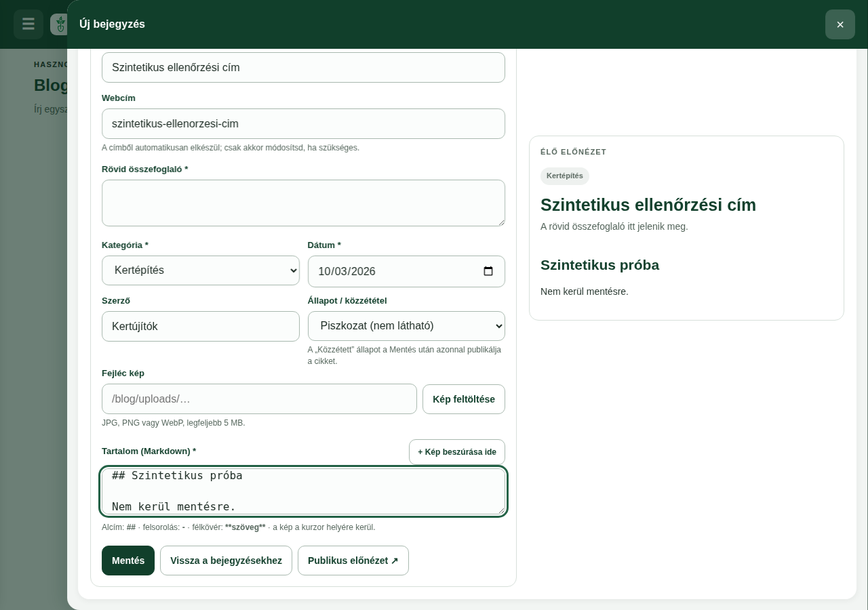Viewport: 868px width, 610px height.
Task: Focus the Tartalom Markdown editor
Action: pos(303,491)
